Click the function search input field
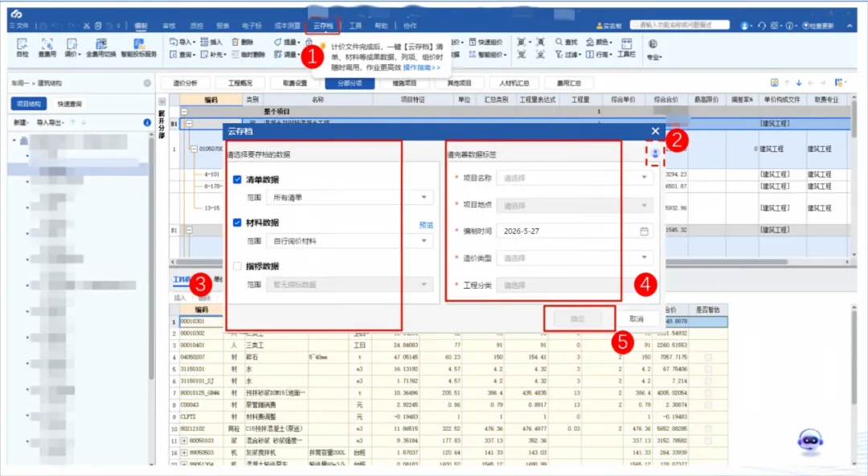 pyautogui.click(x=680, y=25)
